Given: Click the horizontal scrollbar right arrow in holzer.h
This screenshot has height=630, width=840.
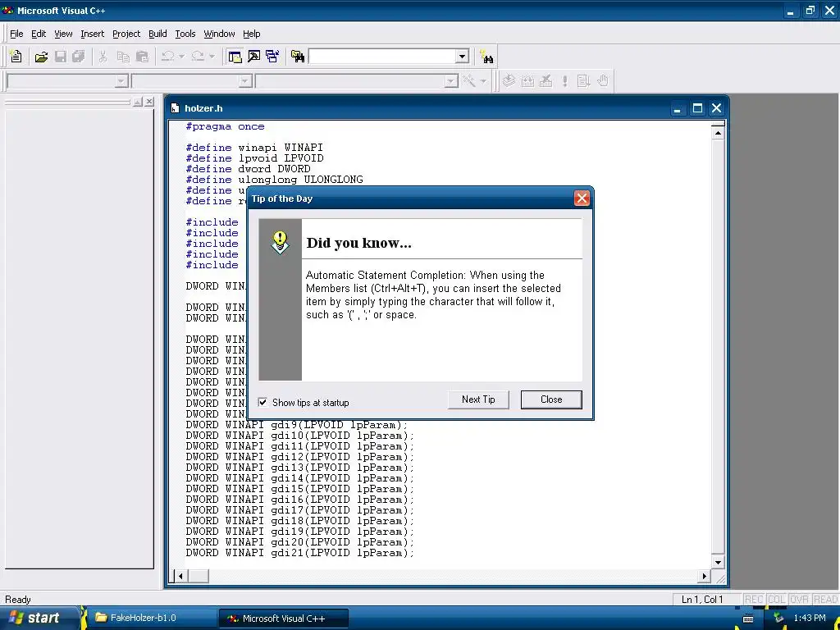Looking at the screenshot, I should 705,577.
